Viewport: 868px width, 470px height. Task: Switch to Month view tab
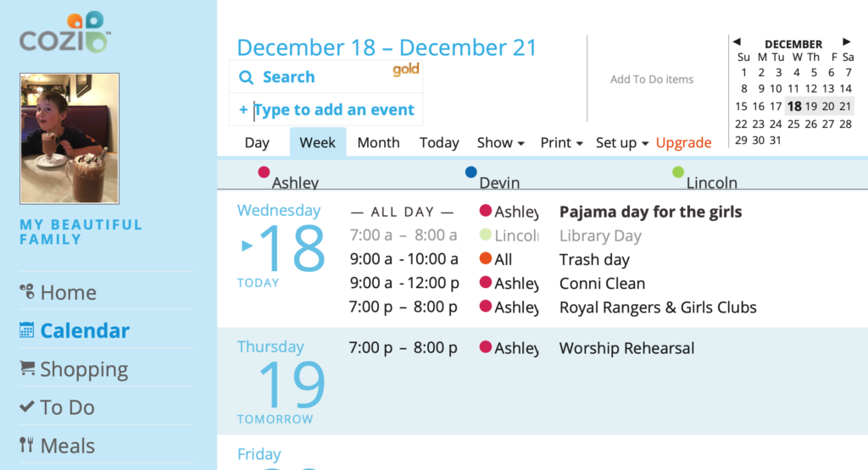pyautogui.click(x=379, y=142)
